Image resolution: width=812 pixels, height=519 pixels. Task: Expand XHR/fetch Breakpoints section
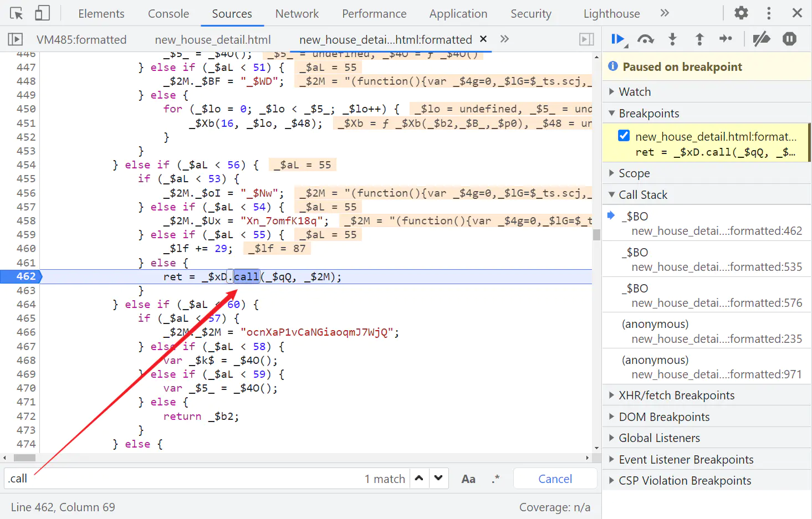676,395
